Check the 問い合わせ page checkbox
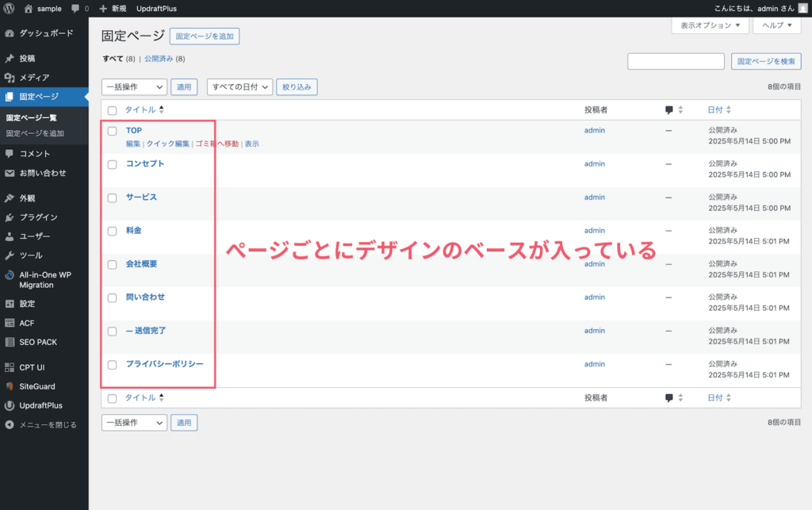This screenshot has height=510, width=812. (112, 298)
